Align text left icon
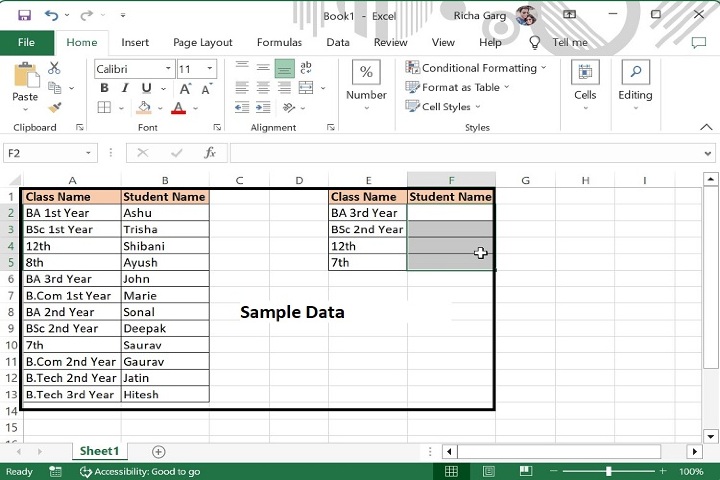The image size is (720, 480). click(242, 87)
